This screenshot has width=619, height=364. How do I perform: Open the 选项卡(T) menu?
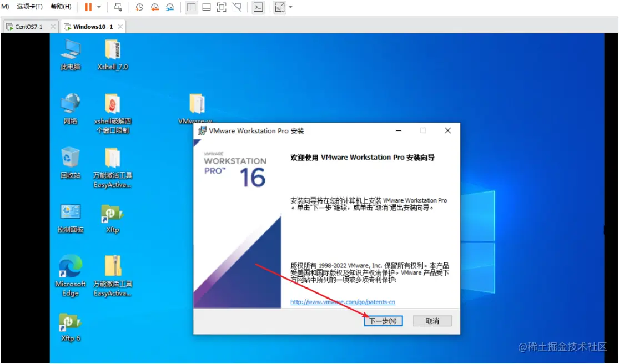tap(29, 7)
